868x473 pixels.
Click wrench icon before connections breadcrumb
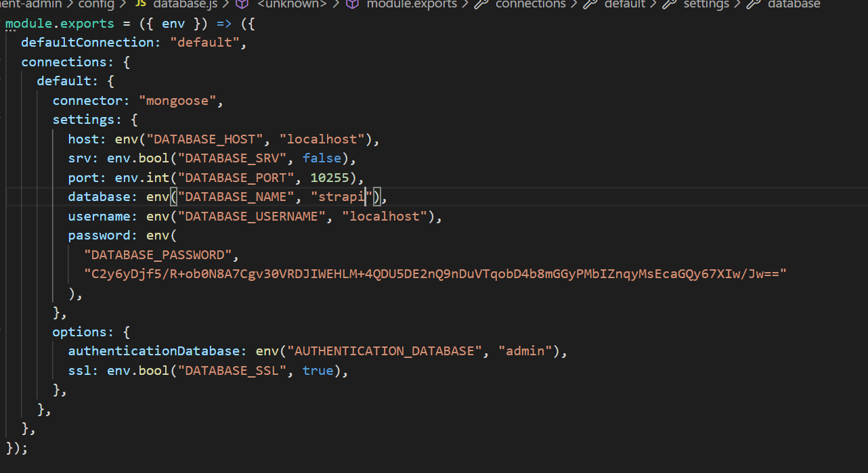[482, 4]
